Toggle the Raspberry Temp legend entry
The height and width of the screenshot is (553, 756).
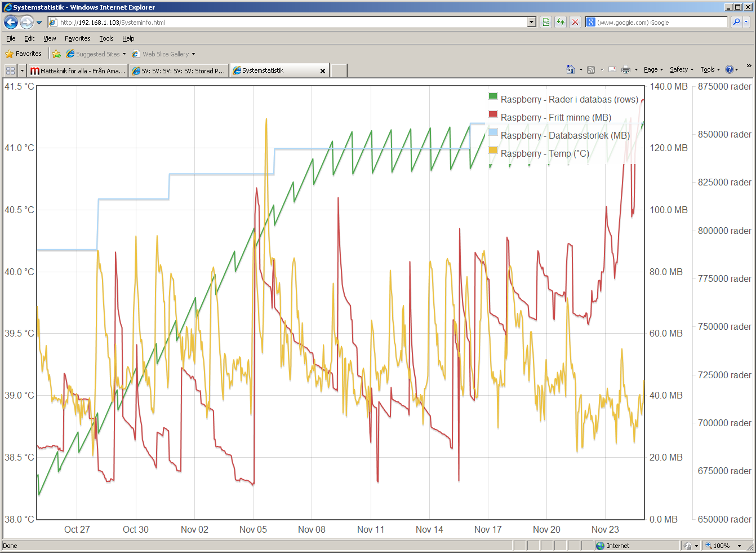pos(544,154)
